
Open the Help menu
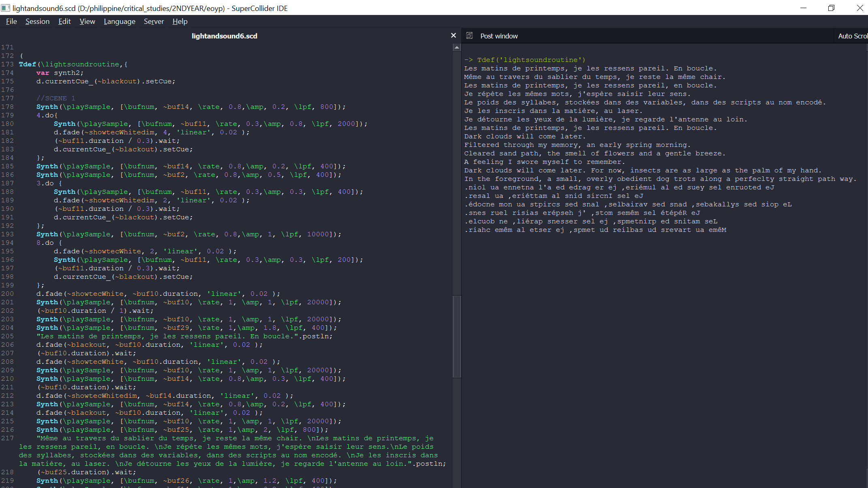180,21
